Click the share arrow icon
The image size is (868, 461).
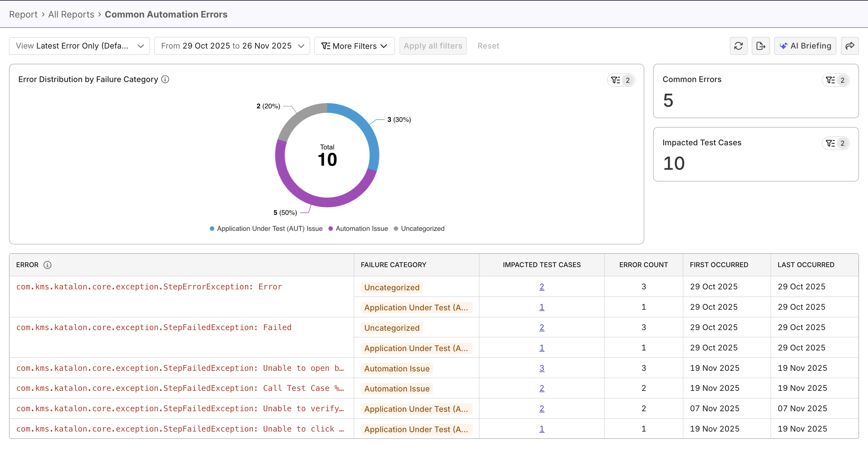tap(850, 46)
